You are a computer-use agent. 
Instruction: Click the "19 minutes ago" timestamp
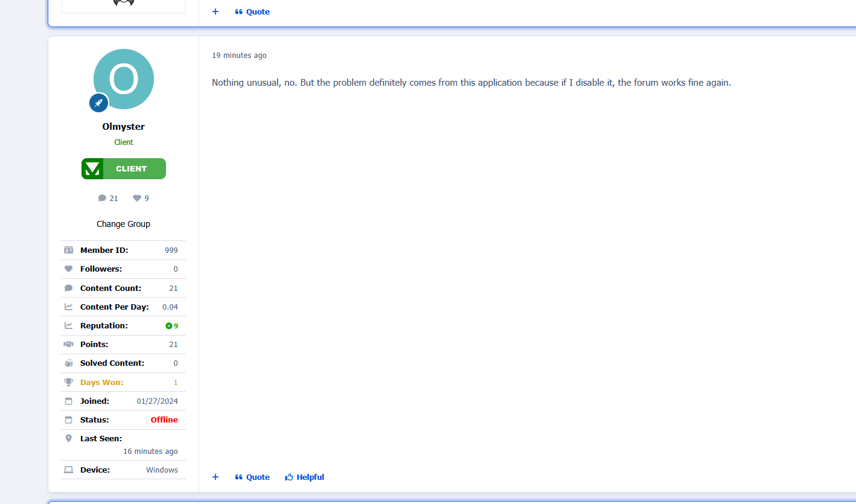point(239,56)
